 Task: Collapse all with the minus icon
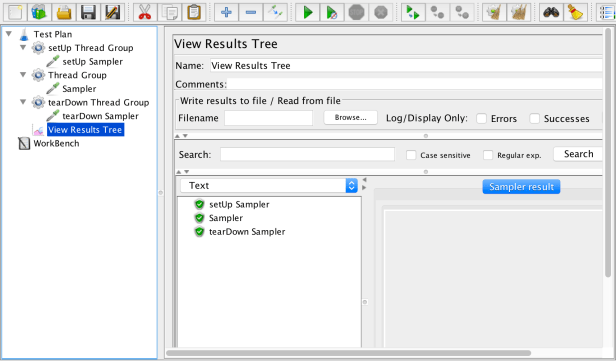(x=251, y=13)
